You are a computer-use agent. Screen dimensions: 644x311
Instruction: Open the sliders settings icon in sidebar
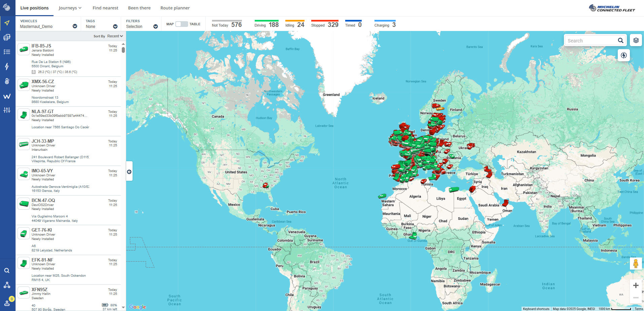pos(7,110)
